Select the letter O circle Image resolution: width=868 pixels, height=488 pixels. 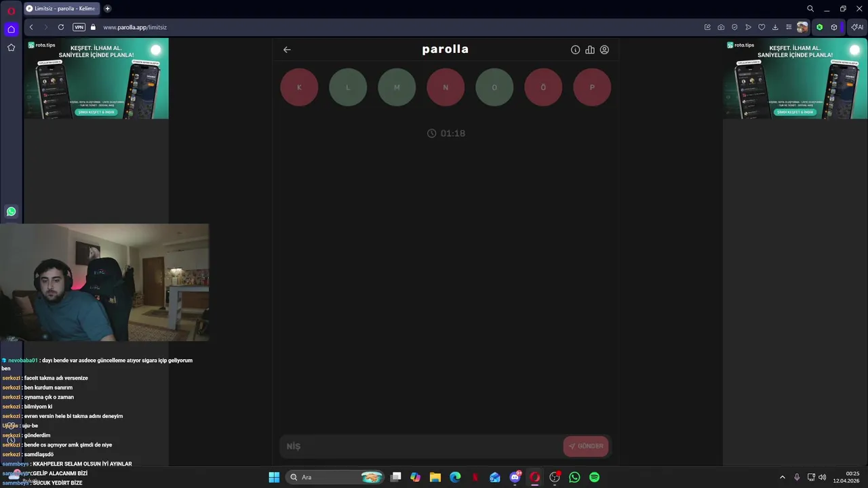click(x=494, y=87)
